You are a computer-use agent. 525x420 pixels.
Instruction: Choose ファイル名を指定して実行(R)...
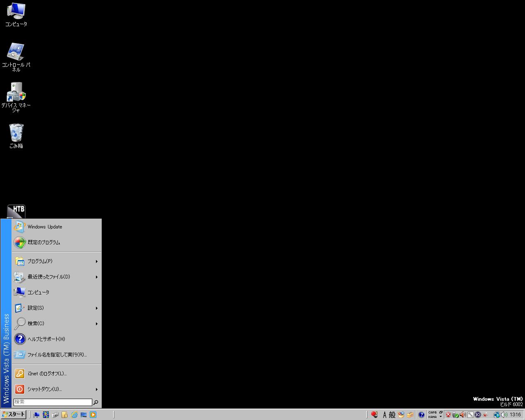pyautogui.click(x=57, y=355)
